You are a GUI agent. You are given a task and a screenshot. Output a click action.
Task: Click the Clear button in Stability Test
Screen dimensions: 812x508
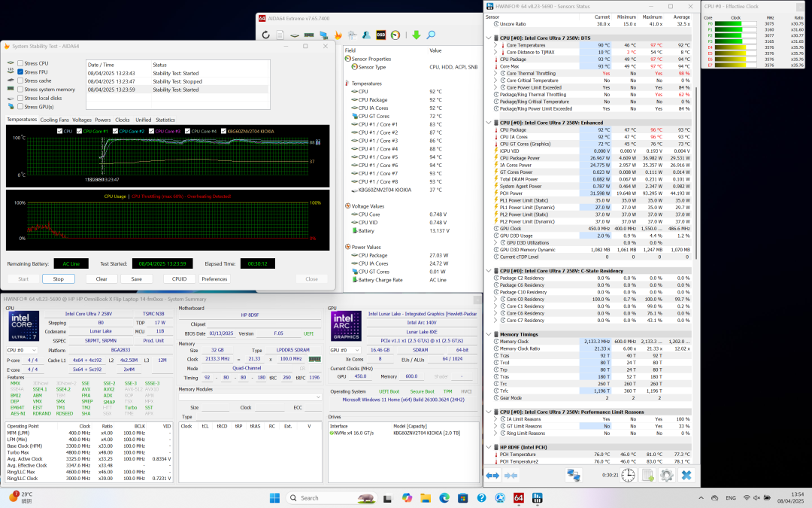pos(101,279)
